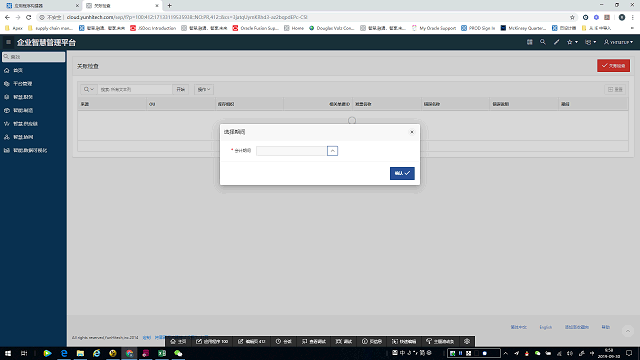Click Quick Edit in developer toolbar
This screenshot has height=360, width=640.
pyautogui.click(x=404, y=342)
